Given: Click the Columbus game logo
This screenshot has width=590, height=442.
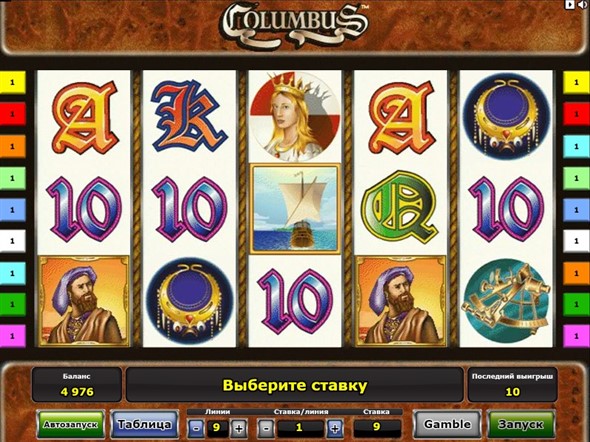Looking at the screenshot, I should [x=294, y=23].
